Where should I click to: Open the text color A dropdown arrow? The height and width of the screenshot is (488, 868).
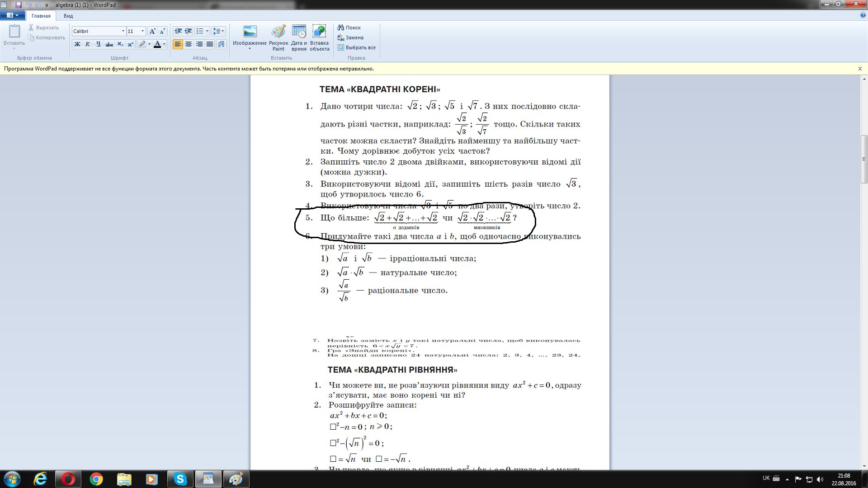tap(164, 44)
